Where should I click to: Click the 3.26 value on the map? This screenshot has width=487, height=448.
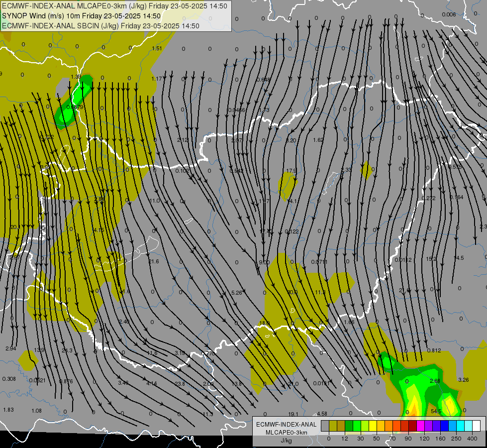[x=464, y=380]
